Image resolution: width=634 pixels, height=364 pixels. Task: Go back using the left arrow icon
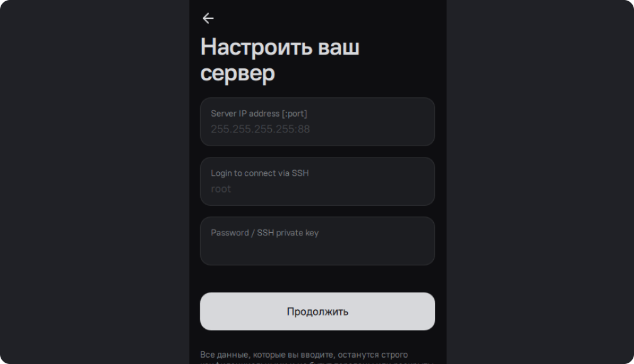coord(208,18)
